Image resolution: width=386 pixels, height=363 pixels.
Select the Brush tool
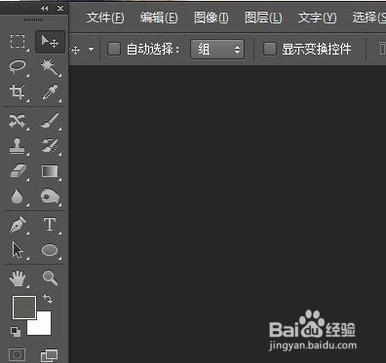50,120
